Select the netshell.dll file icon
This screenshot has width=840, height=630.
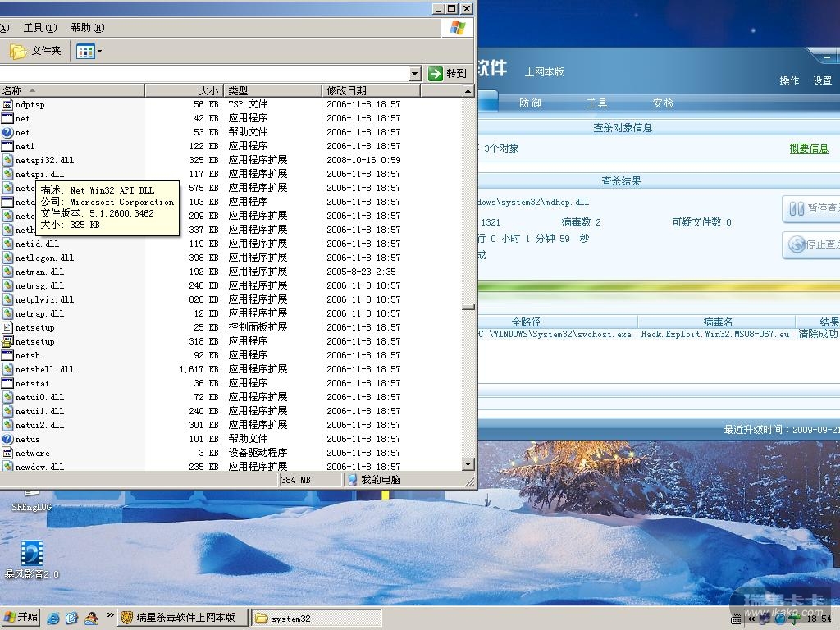(7, 369)
